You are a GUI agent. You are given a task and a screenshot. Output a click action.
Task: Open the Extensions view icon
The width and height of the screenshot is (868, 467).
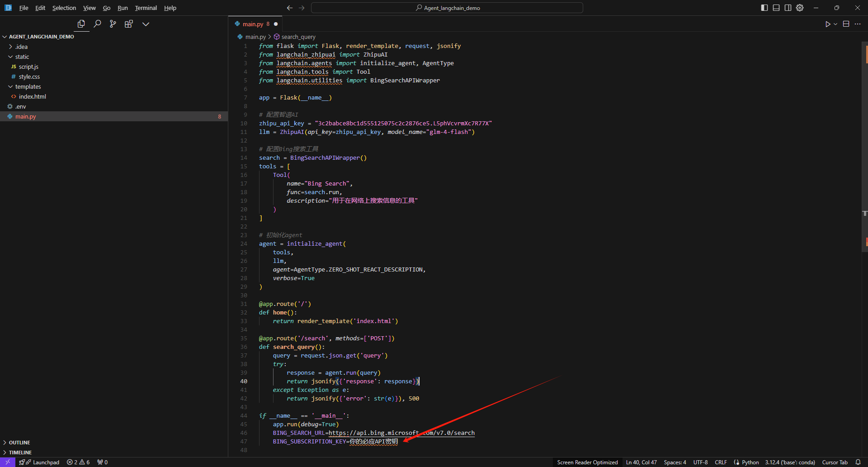129,24
